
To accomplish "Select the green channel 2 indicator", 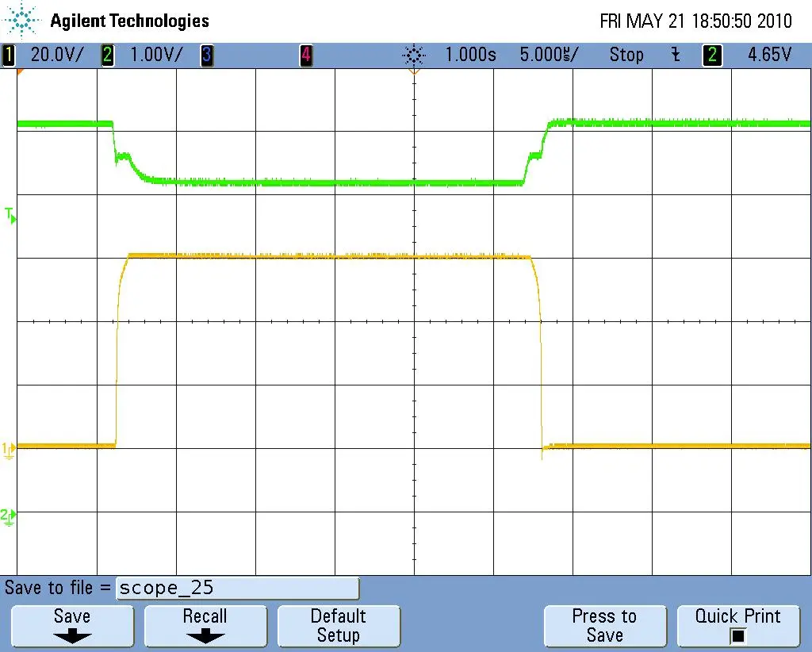I will pos(108,55).
